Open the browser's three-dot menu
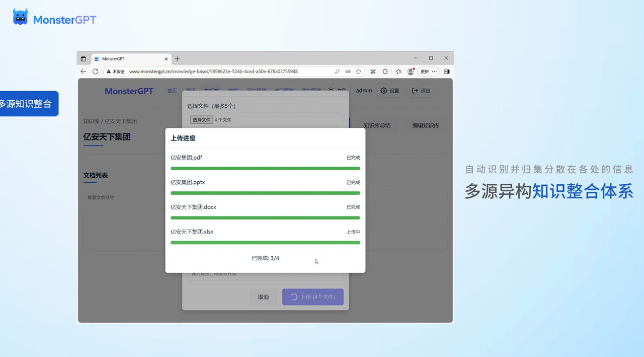 (x=434, y=72)
